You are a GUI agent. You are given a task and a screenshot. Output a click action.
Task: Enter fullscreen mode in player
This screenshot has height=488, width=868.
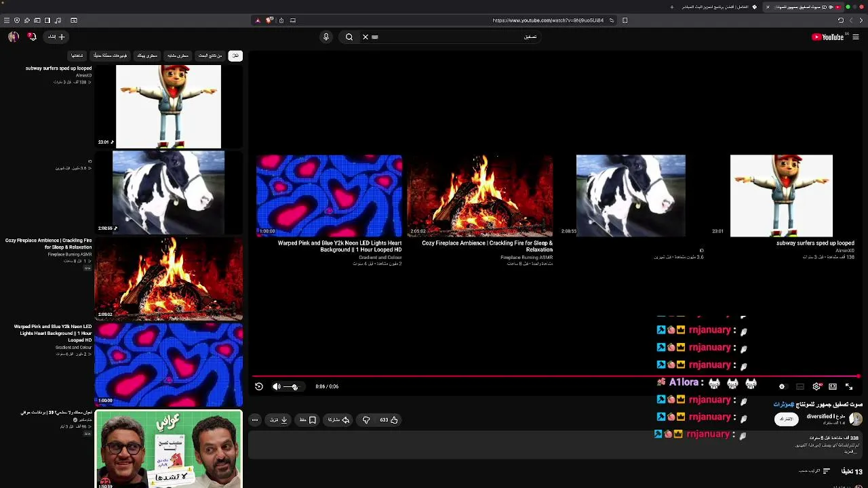click(849, 386)
